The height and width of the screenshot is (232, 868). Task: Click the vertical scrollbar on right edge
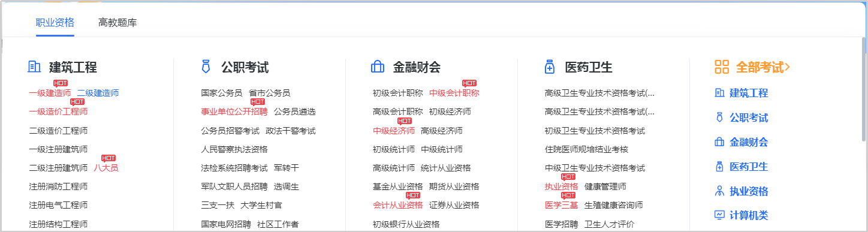[x=864, y=90]
